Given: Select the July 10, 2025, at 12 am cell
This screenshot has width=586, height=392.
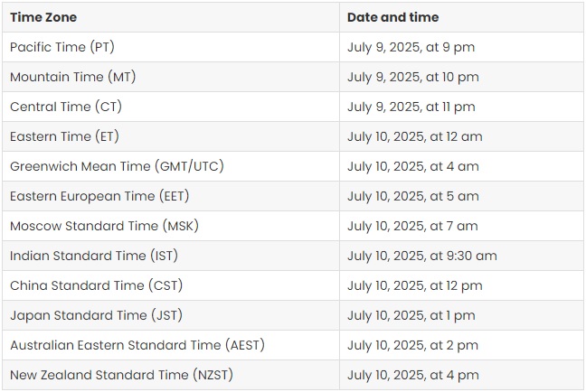Looking at the screenshot, I should [x=461, y=136].
